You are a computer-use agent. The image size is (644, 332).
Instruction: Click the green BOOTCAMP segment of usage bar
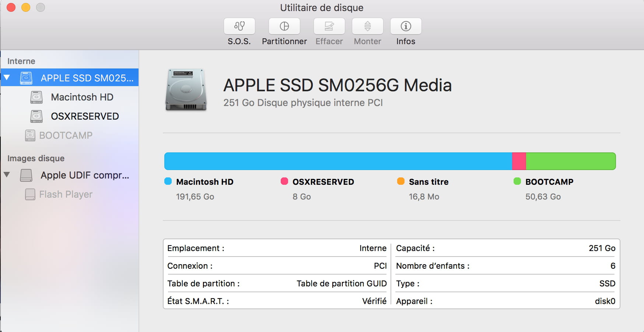coord(571,161)
